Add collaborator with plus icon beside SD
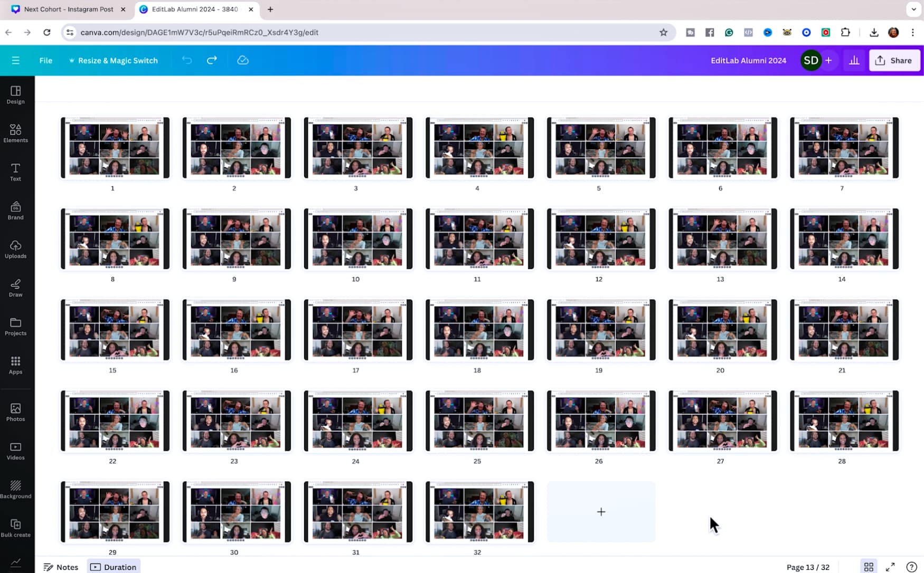The image size is (924, 573). click(x=828, y=60)
